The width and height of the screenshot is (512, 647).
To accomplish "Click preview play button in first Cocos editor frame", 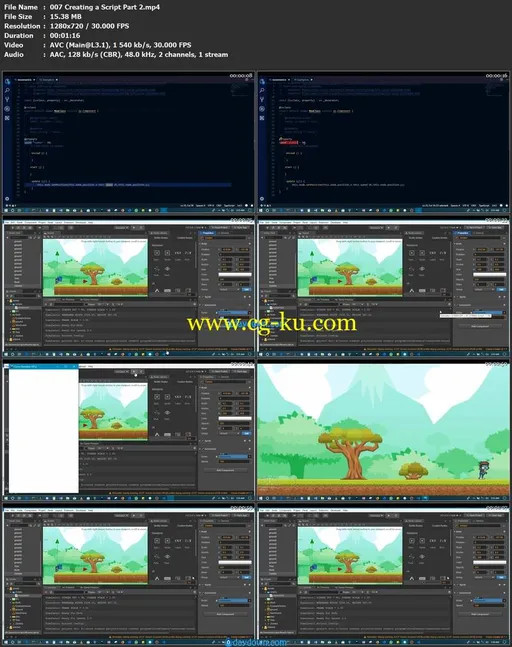I will [x=134, y=227].
